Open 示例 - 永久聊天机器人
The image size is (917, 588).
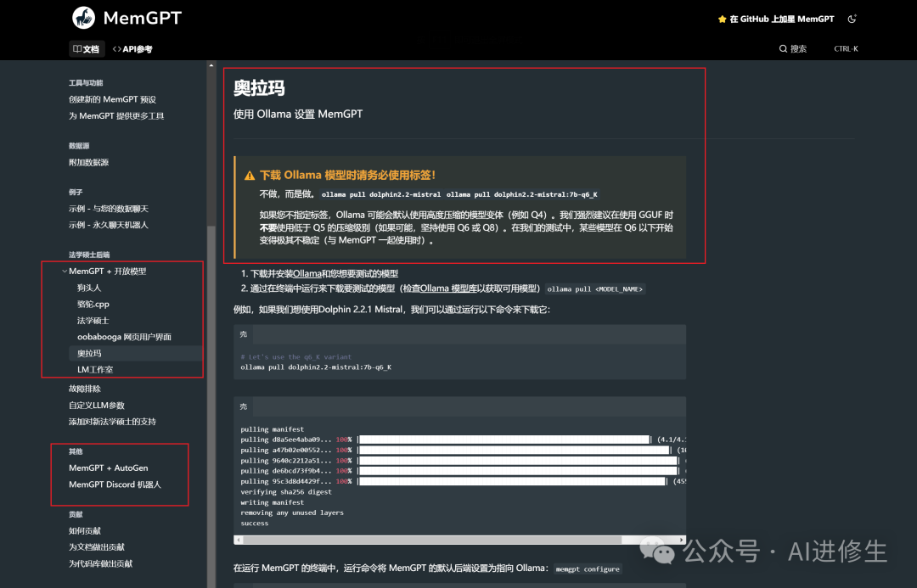(x=108, y=225)
